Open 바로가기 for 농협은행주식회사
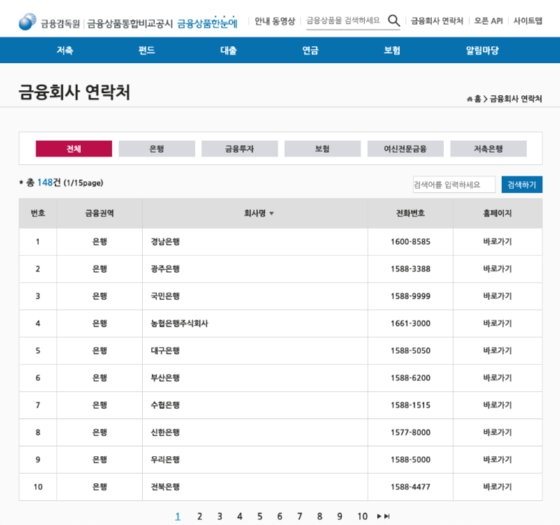Viewport: 560px width, 525px height. [497, 324]
